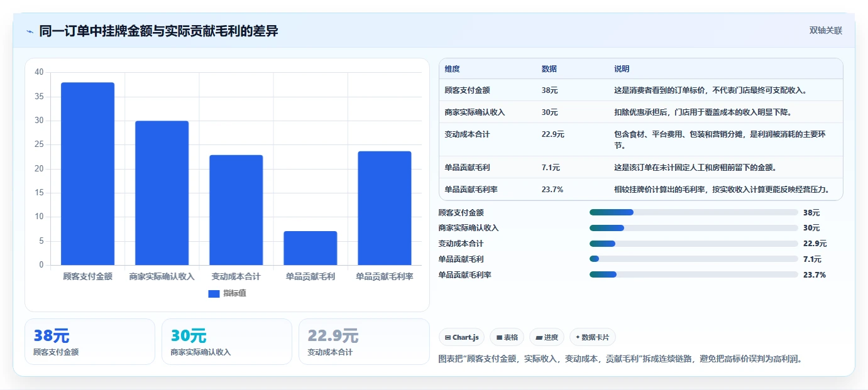Viewport: 868px width, 390px height.
Task: Click the 23.7% value beside the last progress bar
Action: coord(815,275)
